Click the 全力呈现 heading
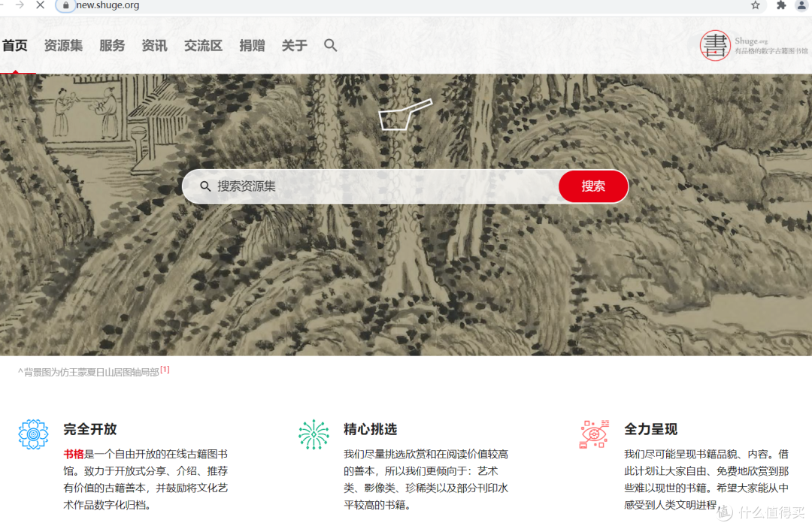The width and height of the screenshot is (812, 529). pyautogui.click(x=651, y=429)
